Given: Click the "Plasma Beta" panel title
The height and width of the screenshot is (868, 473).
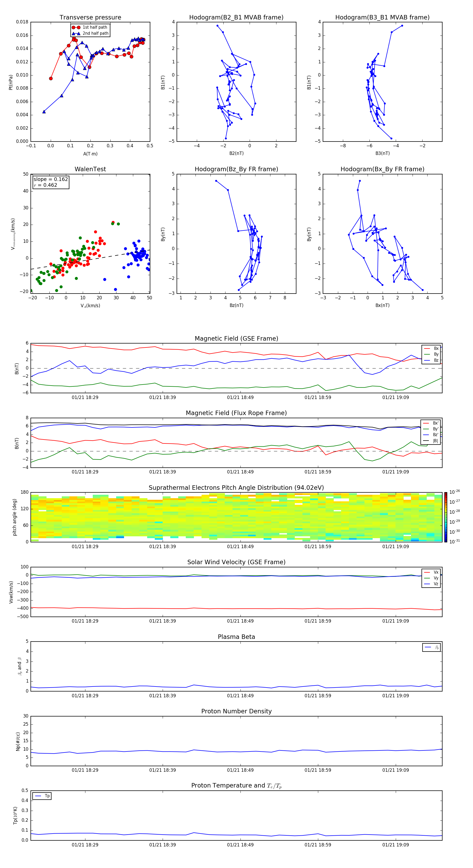Looking at the screenshot, I should click(x=236, y=637).
